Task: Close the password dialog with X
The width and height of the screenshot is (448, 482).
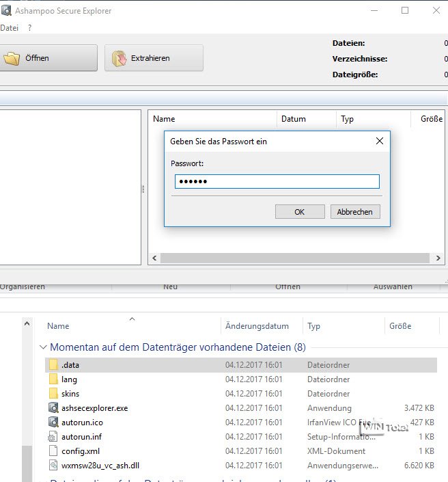Action: point(380,141)
